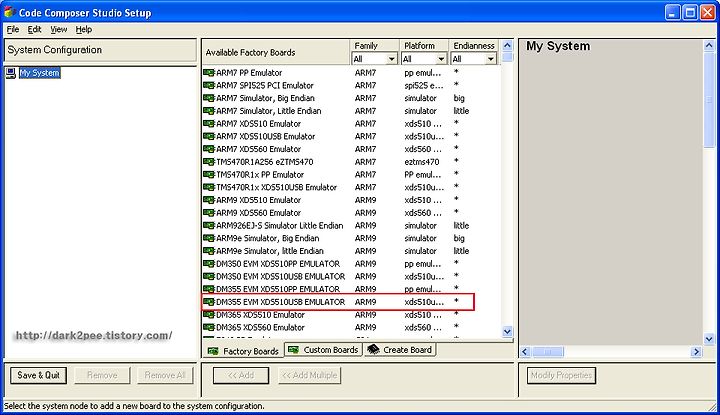Click the My System pane scroll right arrow
The height and width of the screenshot is (415, 720).
pyautogui.click(x=697, y=352)
